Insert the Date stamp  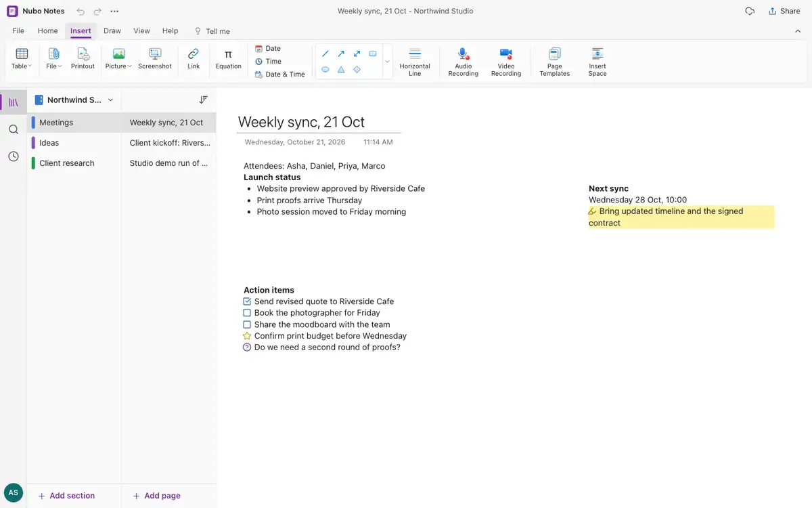click(x=268, y=49)
